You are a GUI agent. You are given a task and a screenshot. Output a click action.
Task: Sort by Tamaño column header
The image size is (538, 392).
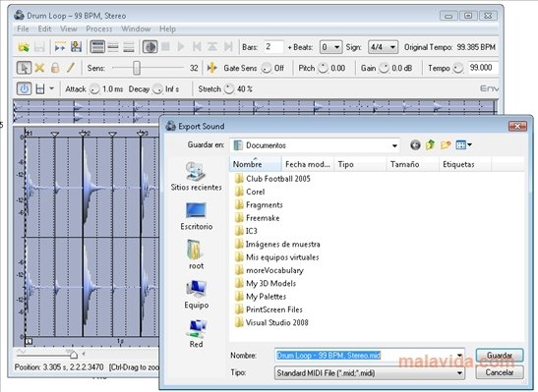(x=413, y=164)
